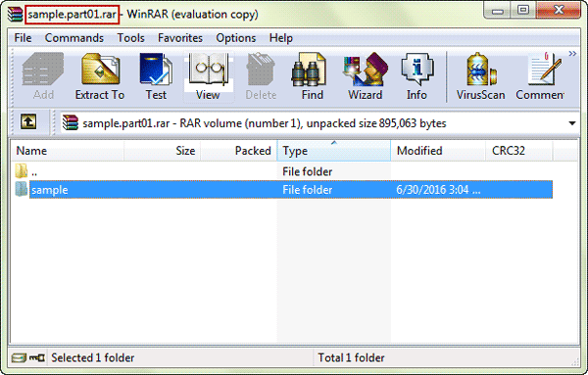588x375 pixels.
Task: Run the Test archive tool
Action: [156, 76]
